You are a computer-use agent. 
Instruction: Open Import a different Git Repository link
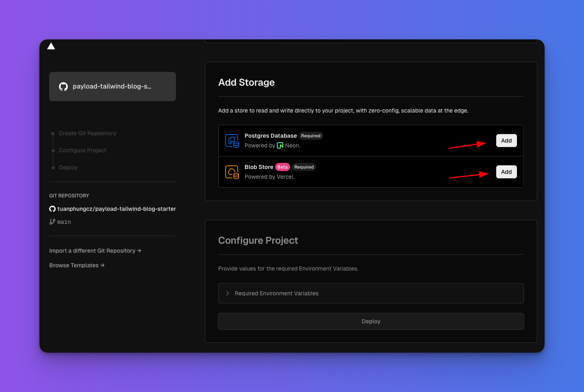click(95, 251)
